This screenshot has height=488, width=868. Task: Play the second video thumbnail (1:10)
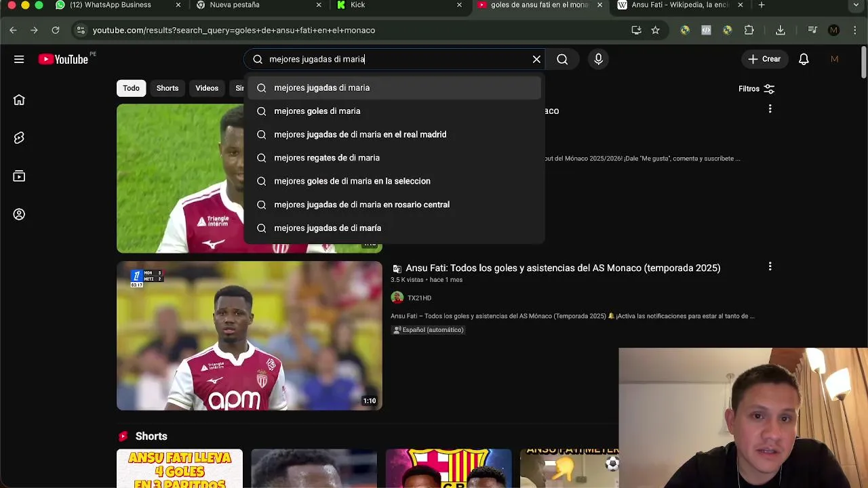(x=250, y=335)
